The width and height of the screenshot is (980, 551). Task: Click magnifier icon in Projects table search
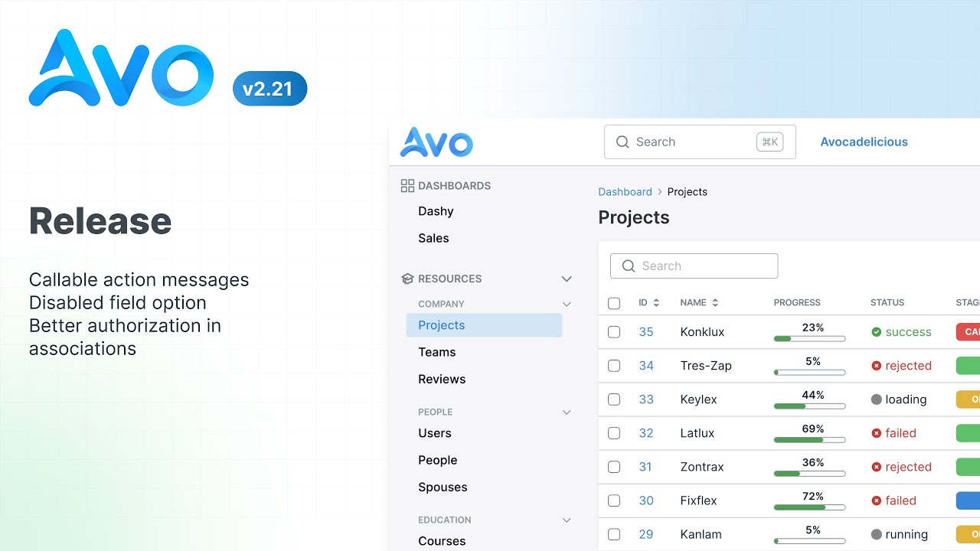(x=629, y=266)
